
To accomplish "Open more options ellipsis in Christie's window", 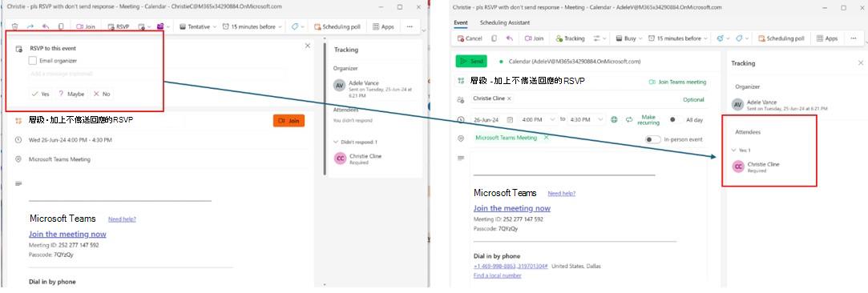I will click(410, 26).
